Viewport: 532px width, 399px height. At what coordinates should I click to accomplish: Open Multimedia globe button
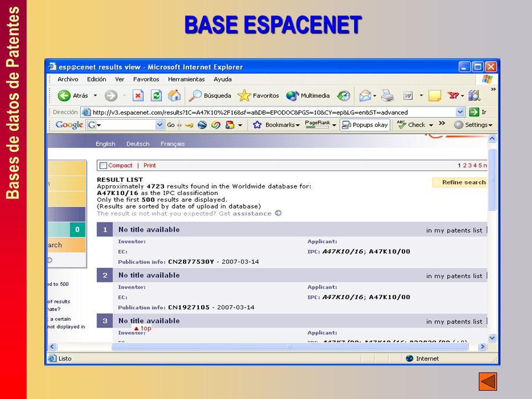(x=308, y=96)
